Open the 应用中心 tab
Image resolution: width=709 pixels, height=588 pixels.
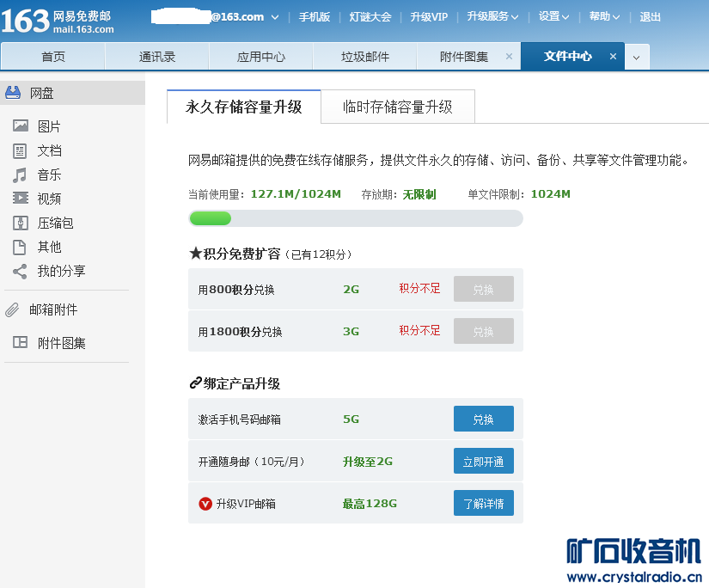coord(261,57)
